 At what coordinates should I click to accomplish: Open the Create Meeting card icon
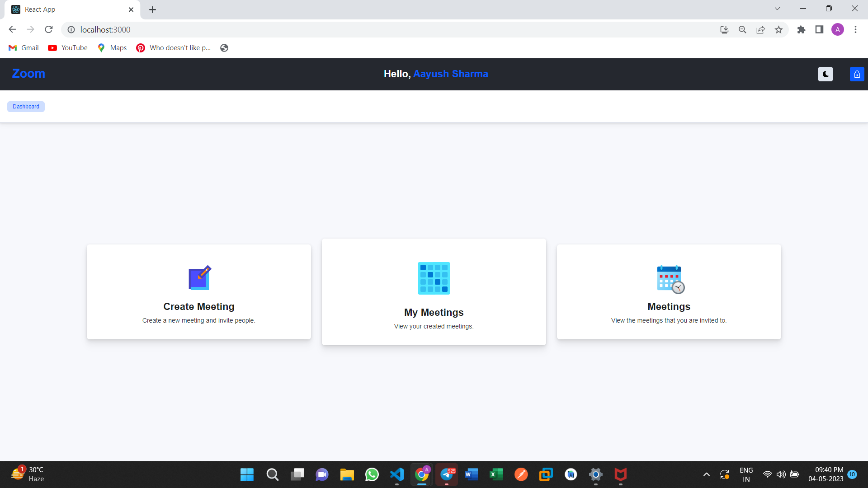click(198, 277)
